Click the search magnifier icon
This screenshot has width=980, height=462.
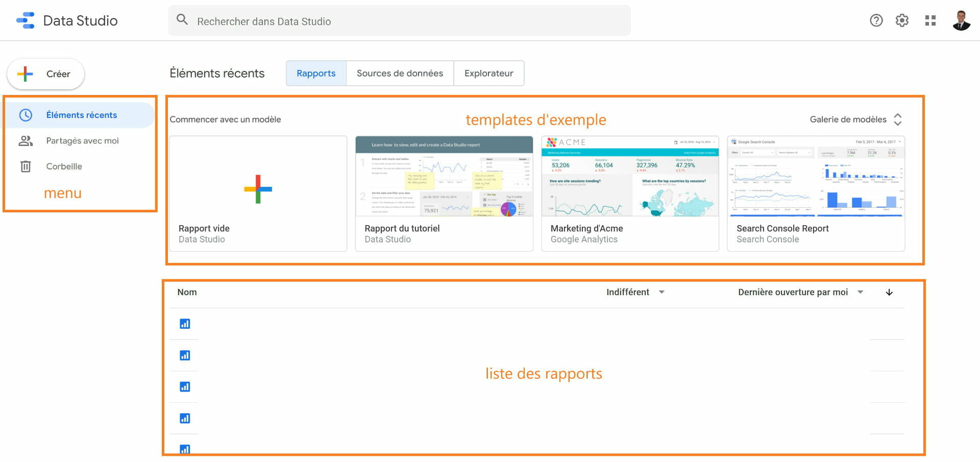pyautogui.click(x=182, y=20)
